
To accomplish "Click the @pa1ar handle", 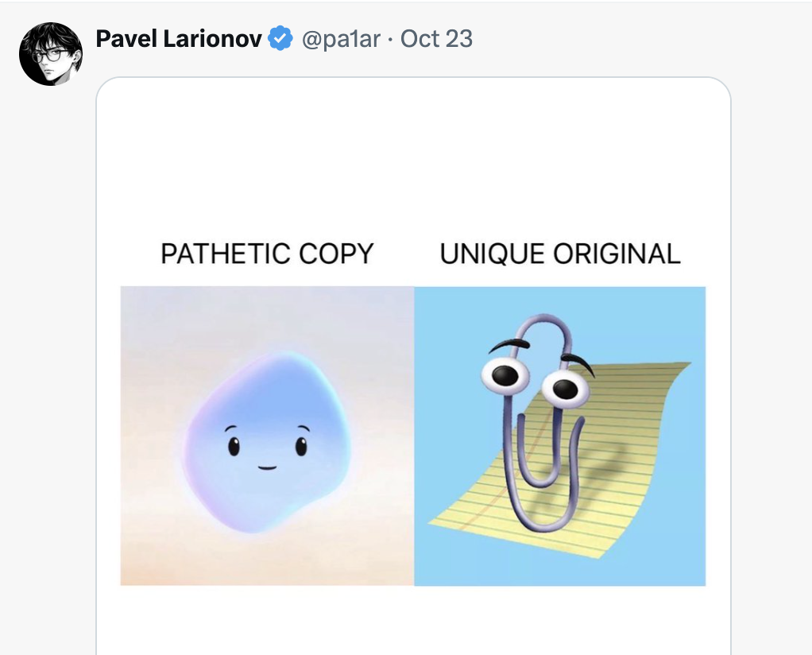I will 341,37.
